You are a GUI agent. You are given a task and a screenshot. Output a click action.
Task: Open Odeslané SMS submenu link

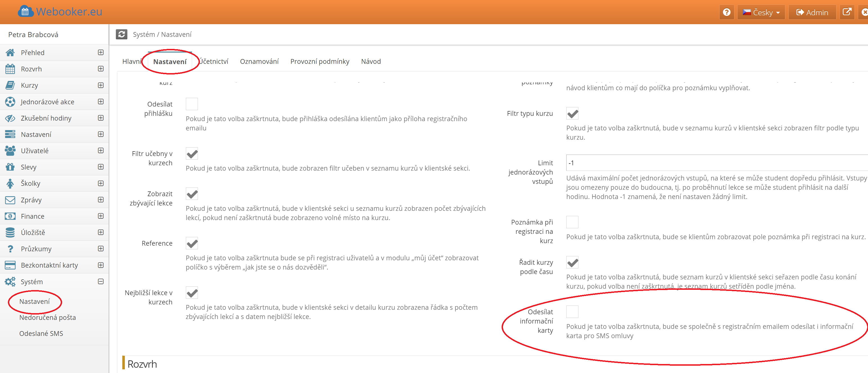tap(41, 333)
